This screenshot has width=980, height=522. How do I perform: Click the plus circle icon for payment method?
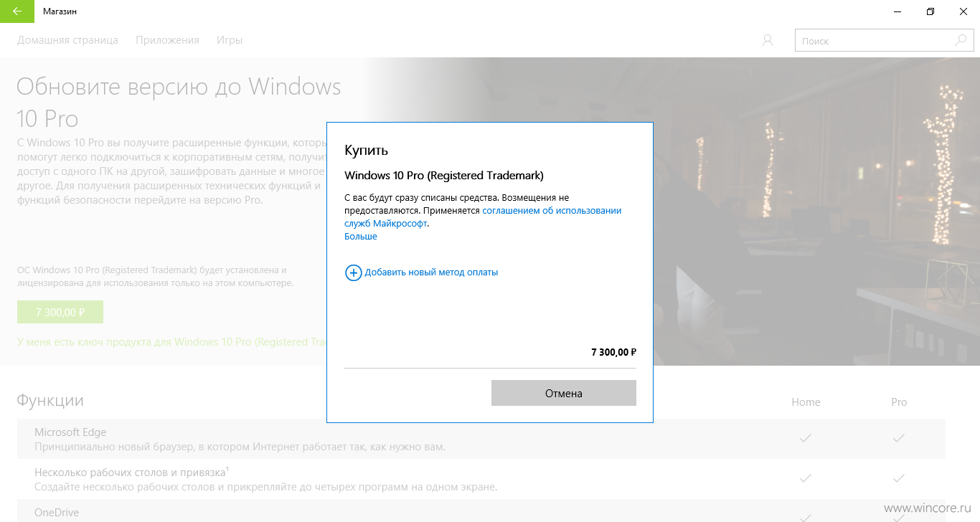click(354, 272)
